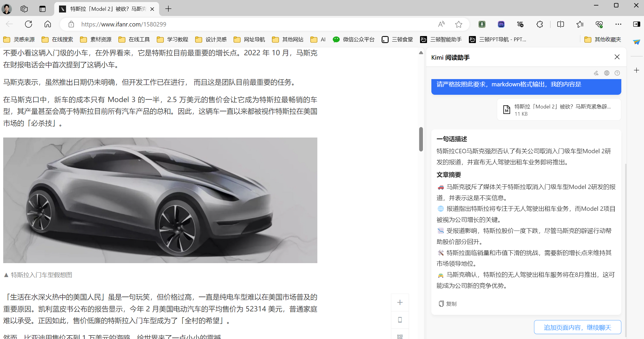The height and width of the screenshot is (339, 644).
Task: Add a new app to sidebar
Action: pos(636,70)
